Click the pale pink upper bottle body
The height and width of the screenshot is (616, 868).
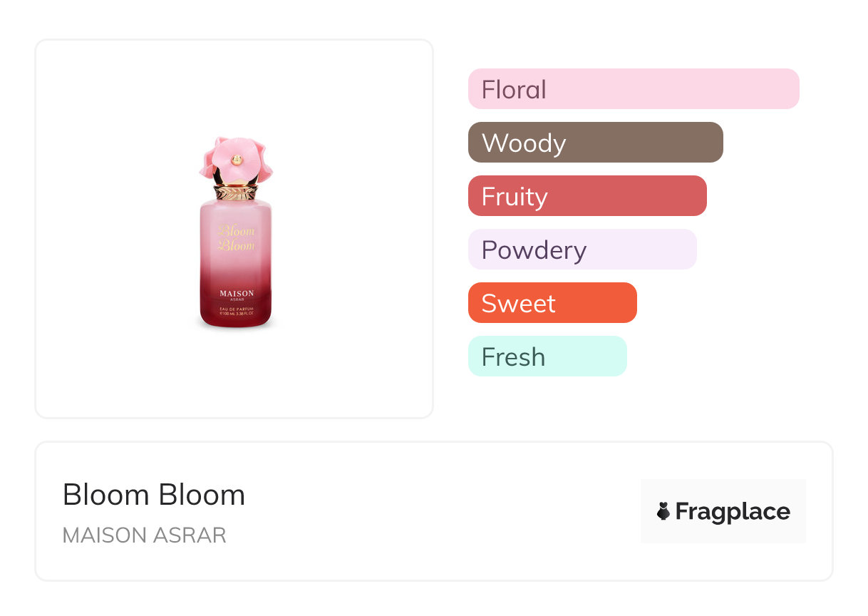[x=236, y=214]
